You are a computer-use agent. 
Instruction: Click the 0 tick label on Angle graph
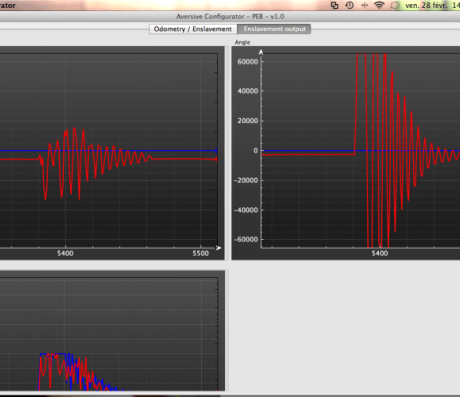tap(256, 151)
